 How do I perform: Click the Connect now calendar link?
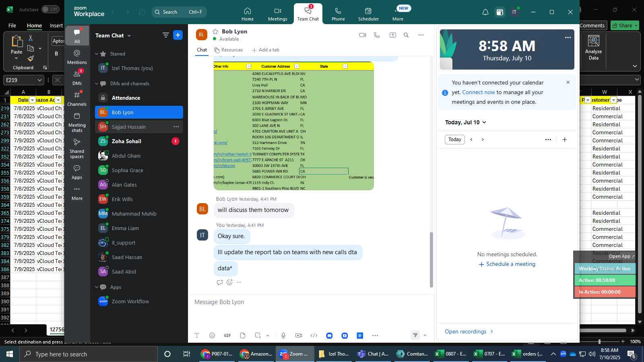click(x=479, y=92)
